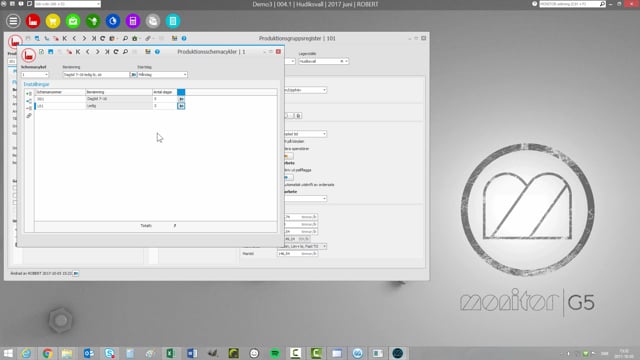Screen dimensions: 640x360
Task: Open the dark green Stock module
Action: point(93,21)
